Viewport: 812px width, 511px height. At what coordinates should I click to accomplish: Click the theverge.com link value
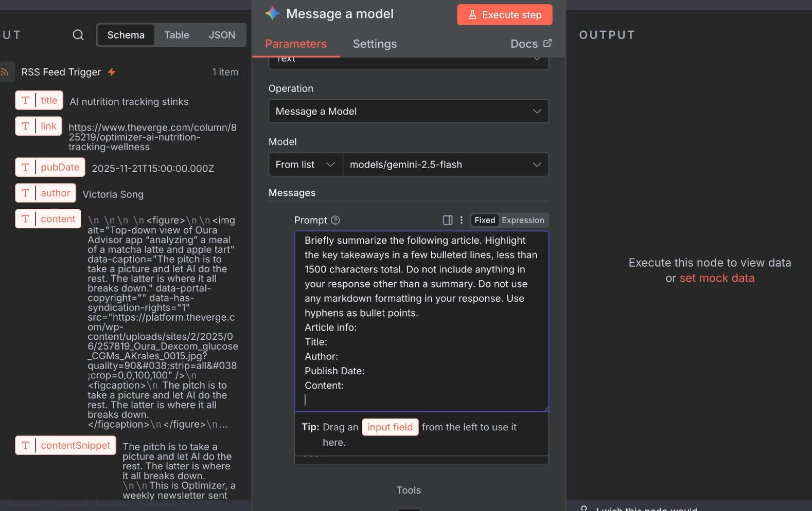click(153, 137)
